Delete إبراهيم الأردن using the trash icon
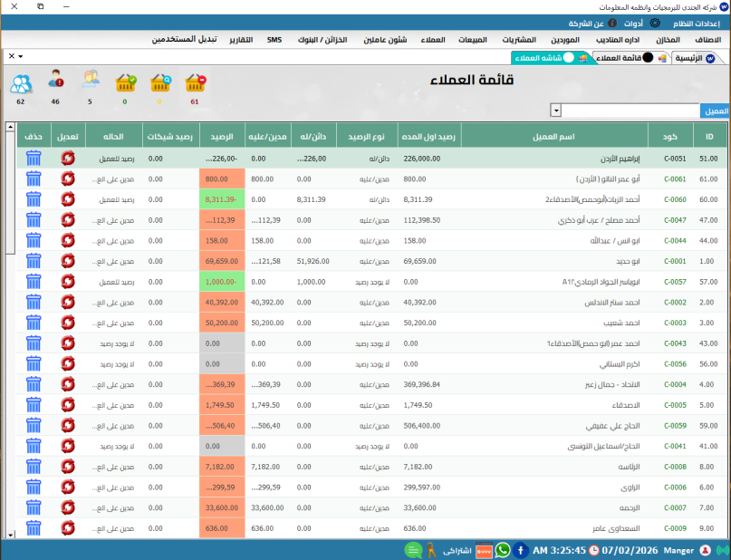 [34, 156]
